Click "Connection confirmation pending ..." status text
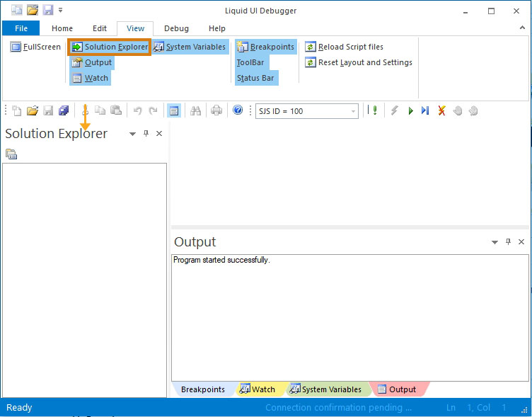This screenshot has height=417, width=532. pyautogui.click(x=338, y=407)
